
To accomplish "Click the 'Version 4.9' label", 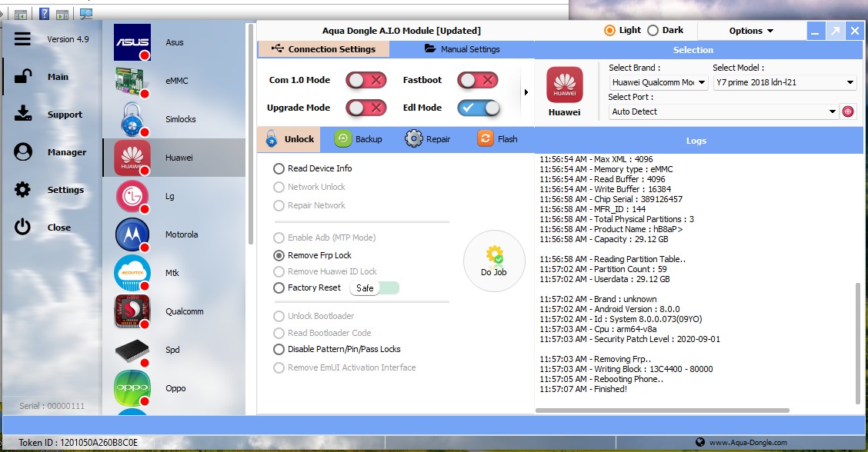I will click(68, 39).
